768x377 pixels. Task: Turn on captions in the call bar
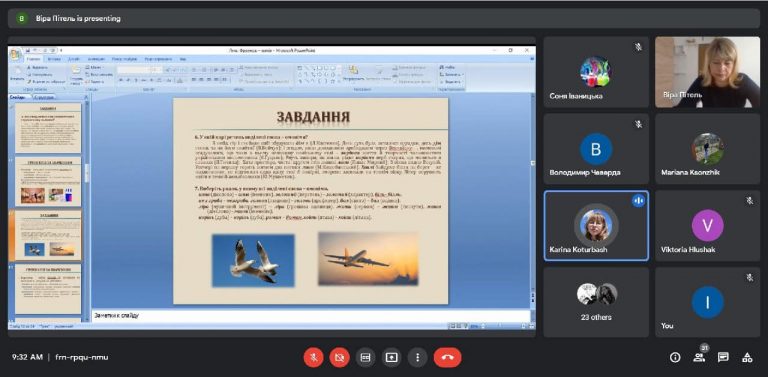(365, 357)
